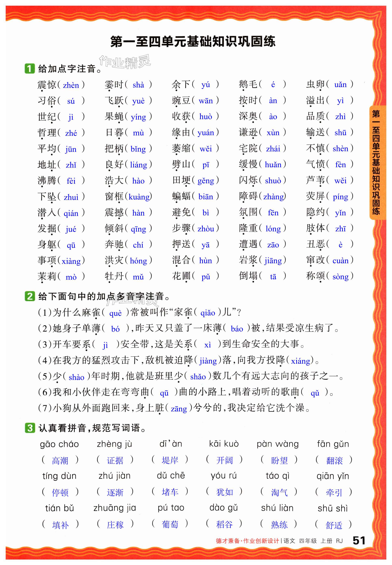The image size is (392, 565).
Task: Click the answer què in sentence one
Action: pos(115,313)
